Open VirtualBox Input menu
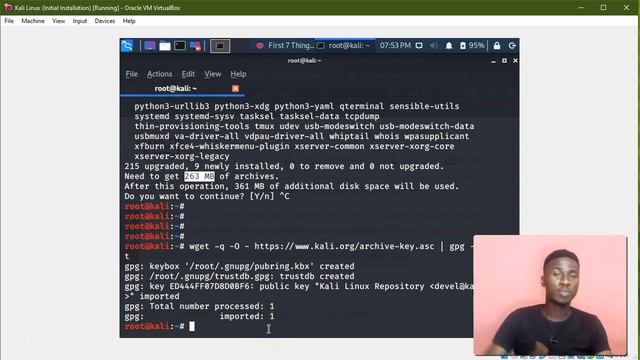Viewport: 640px width, 360px height. click(80, 21)
